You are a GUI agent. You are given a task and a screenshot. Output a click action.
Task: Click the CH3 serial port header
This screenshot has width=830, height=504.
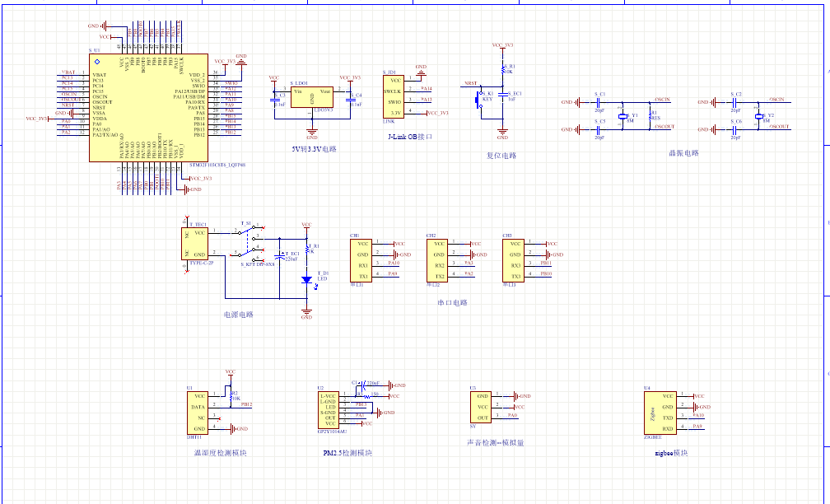[515, 260]
